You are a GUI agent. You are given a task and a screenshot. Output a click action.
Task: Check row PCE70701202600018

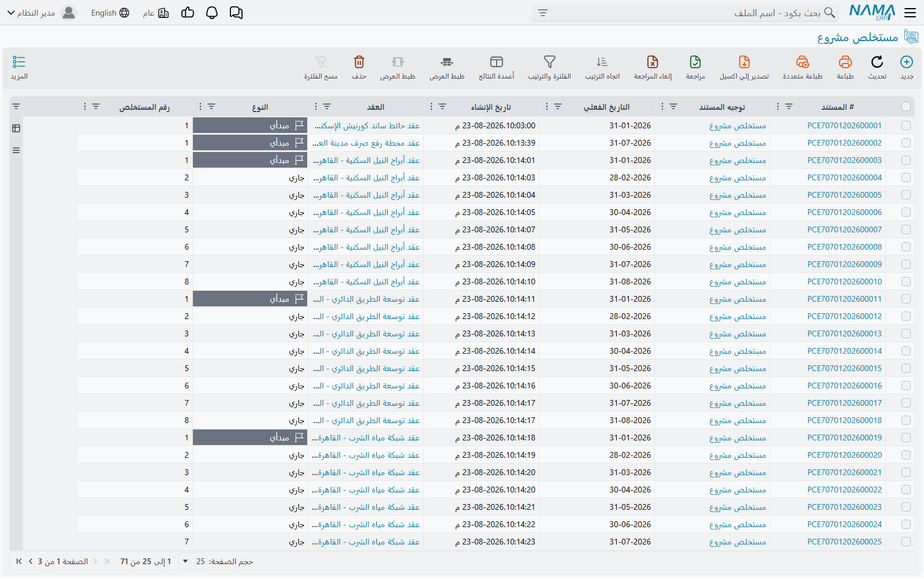(x=906, y=420)
